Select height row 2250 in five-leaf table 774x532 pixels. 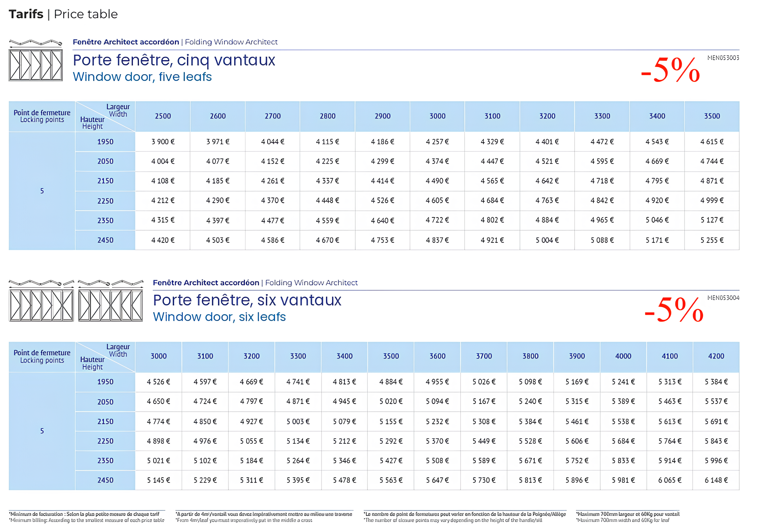[x=105, y=201]
